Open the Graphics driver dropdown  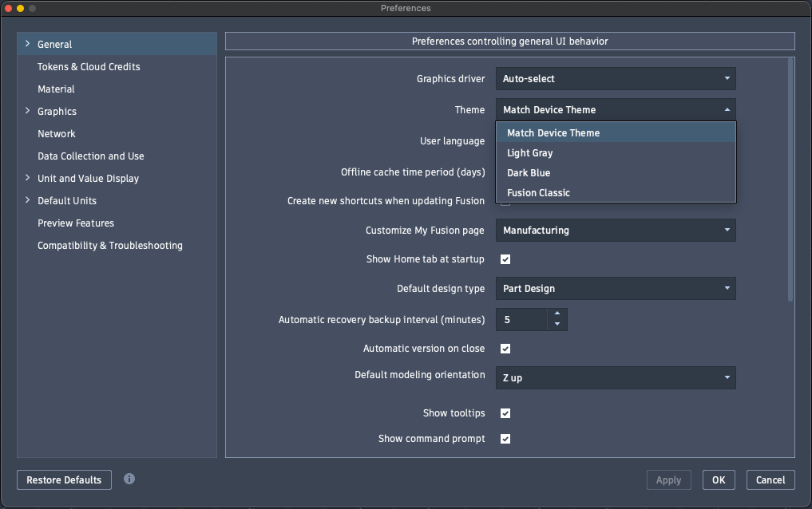click(615, 79)
